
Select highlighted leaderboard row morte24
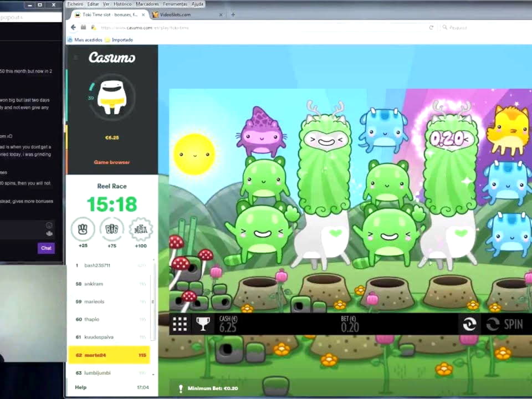(x=109, y=355)
